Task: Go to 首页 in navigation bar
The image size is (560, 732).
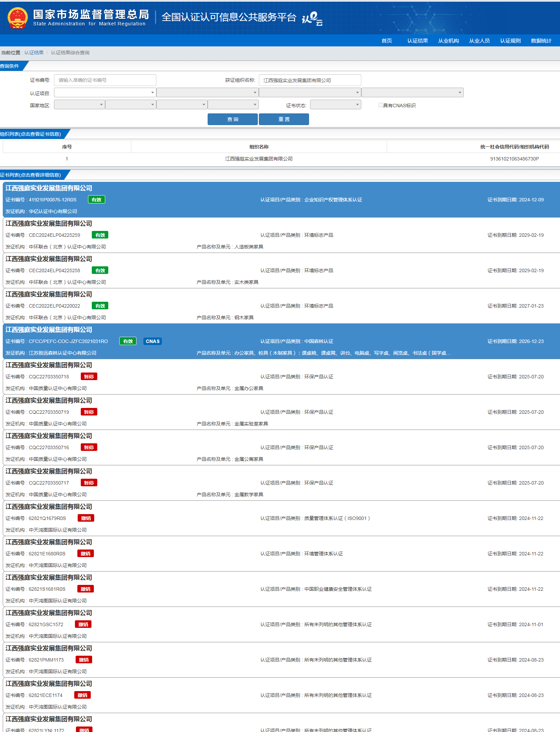Action: click(387, 41)
